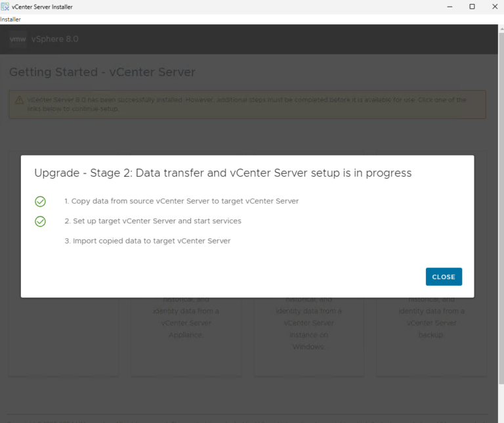The width and height of the screenshot is (504, 423).
Task: Click the vertical scrollbar thumb
Action: coord(501,208)
